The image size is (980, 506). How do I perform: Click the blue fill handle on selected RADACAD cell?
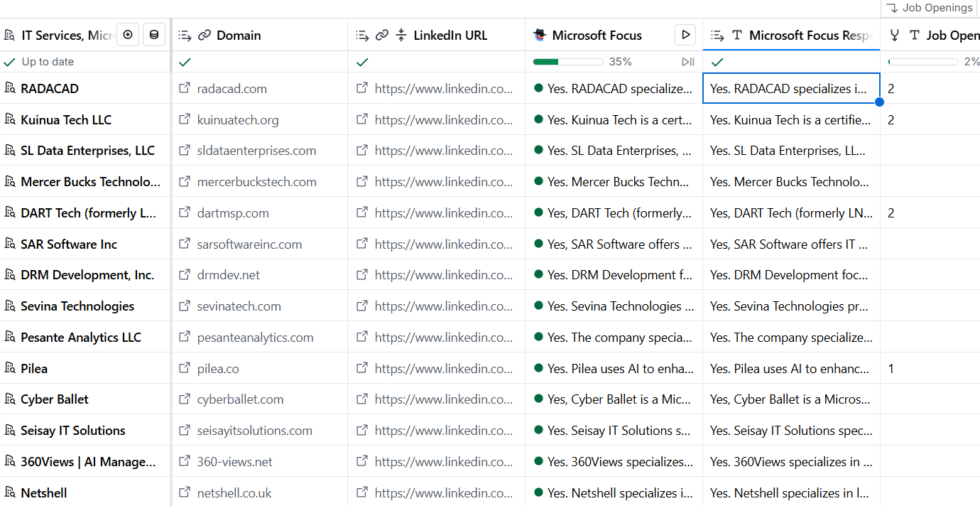pos(879,102)
